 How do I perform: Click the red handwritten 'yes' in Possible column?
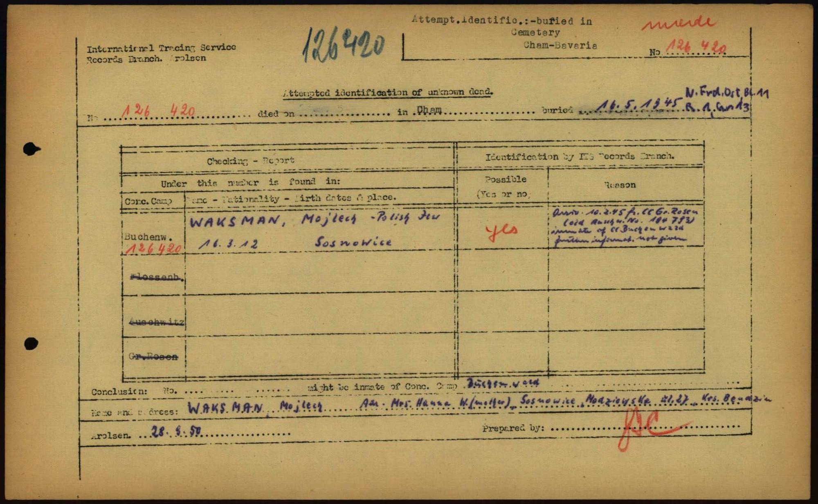(x=501, y=231)
